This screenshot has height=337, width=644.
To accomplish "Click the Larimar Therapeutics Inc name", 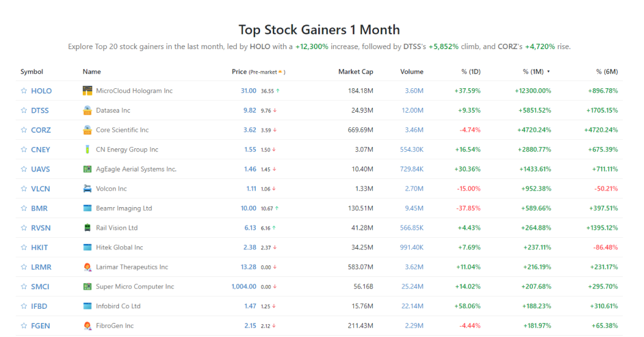I will pyautogui.click(x=132, y=267).
